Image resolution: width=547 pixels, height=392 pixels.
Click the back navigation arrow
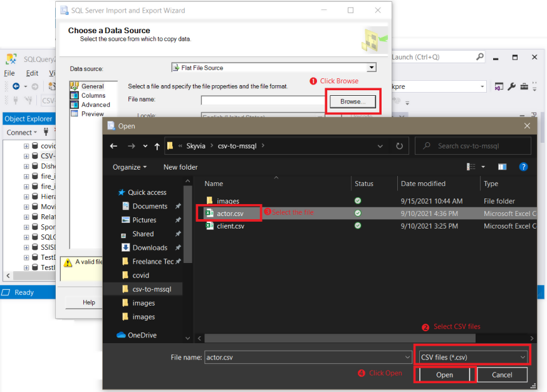[x=113, y=145]
